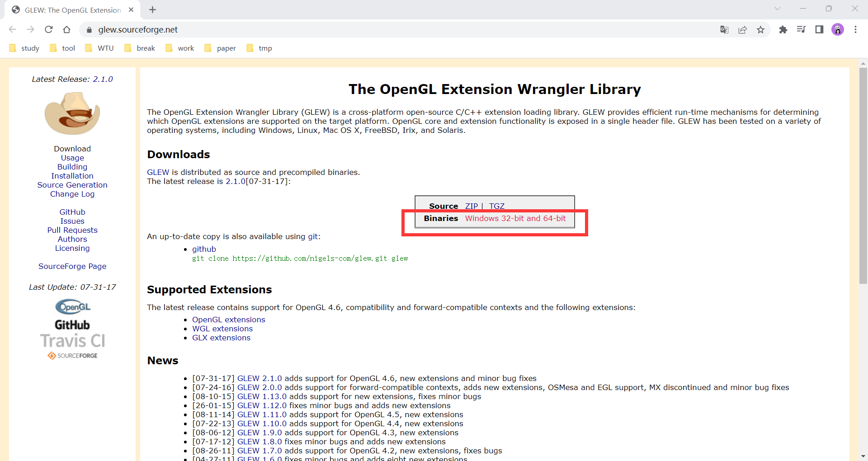868x461 pixels.
Task: Open the tmp bookmark folder
Action: (259, 48)
